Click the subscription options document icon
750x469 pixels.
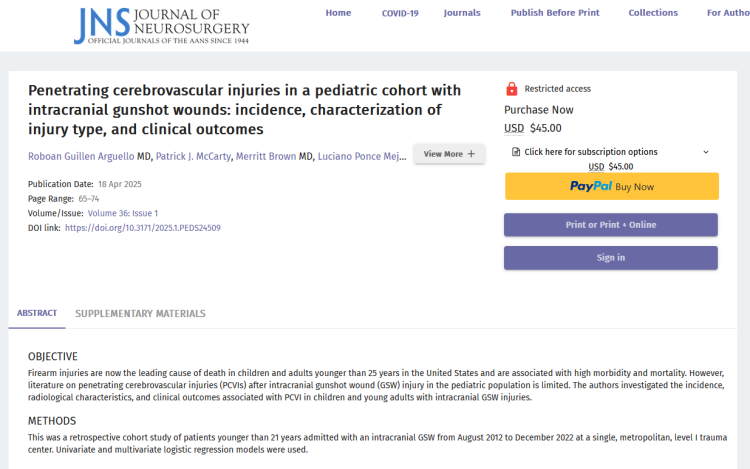(516, 152)
